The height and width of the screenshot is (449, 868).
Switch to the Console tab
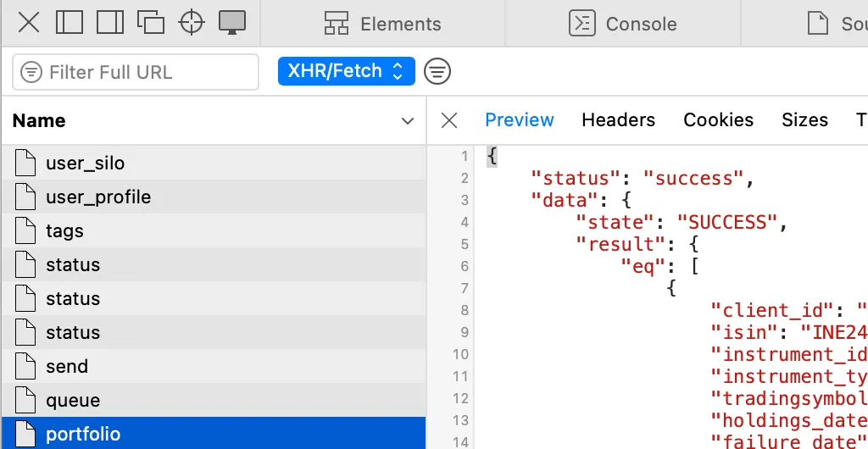[x=623, y=24]
